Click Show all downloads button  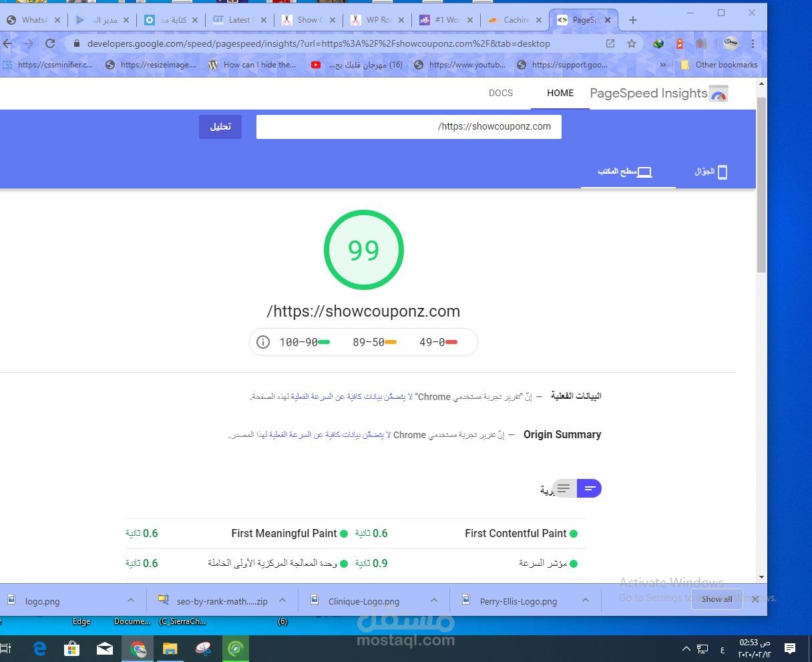(717, 599)
